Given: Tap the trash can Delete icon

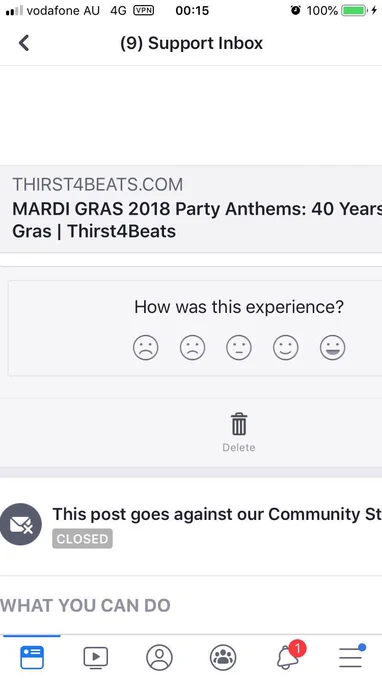Looking at the screenshot, I should (x=239, y=424).
